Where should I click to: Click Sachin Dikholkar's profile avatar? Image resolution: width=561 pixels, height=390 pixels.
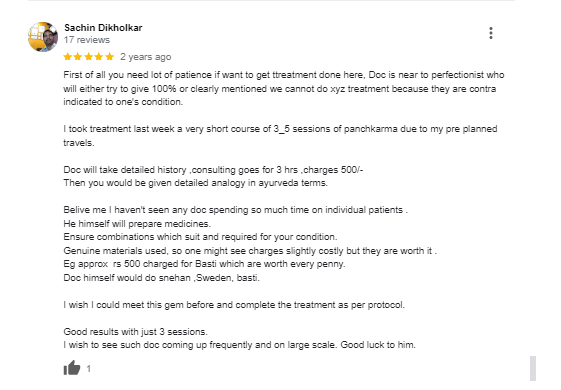pyautogui.click(x=43, y=36)
